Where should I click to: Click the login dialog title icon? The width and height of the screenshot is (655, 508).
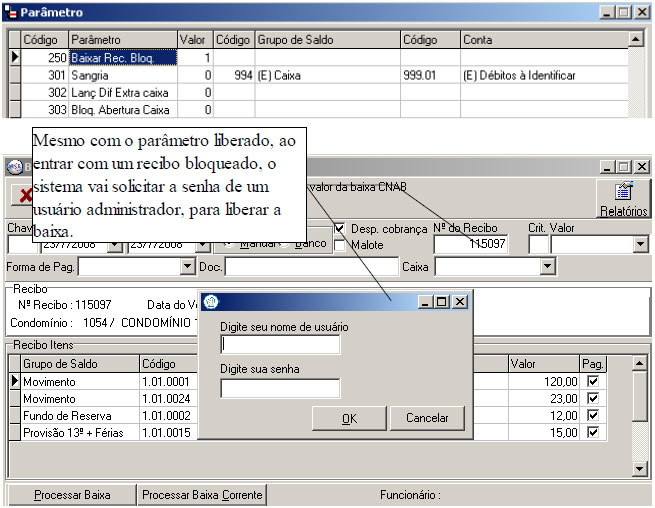coord(210,301)
